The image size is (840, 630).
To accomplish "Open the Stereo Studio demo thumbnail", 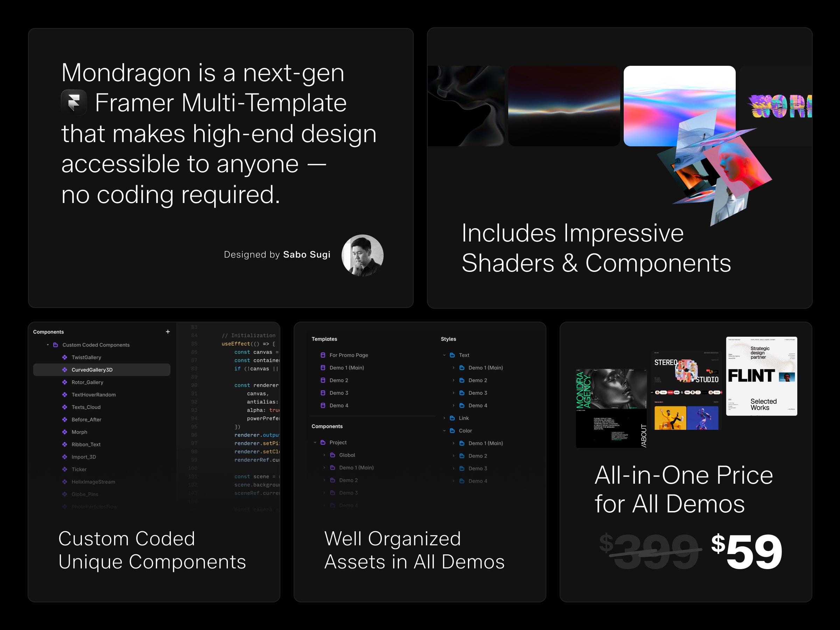I will pyautogui.click(x=687, y=390).
